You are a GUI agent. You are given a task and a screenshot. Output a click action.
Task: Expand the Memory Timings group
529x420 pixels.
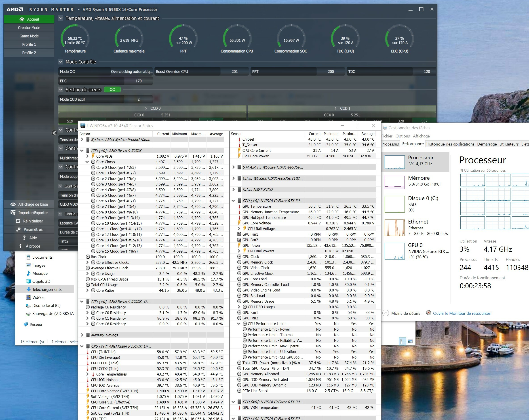point(82,335)
